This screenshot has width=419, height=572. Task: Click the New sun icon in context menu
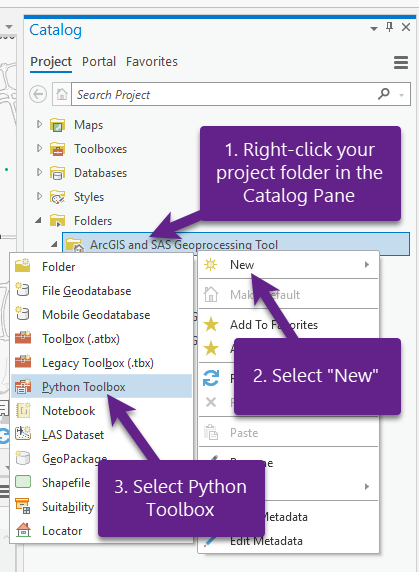[210, 264]
